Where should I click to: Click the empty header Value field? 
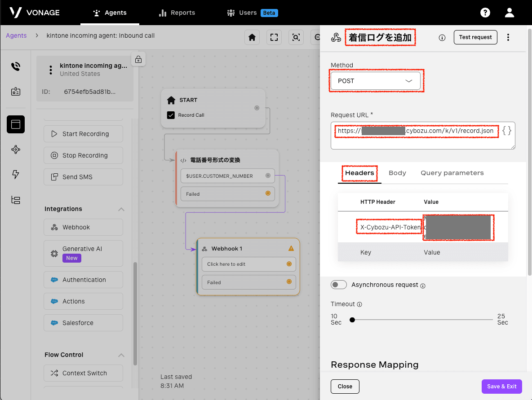click(431, 252)
